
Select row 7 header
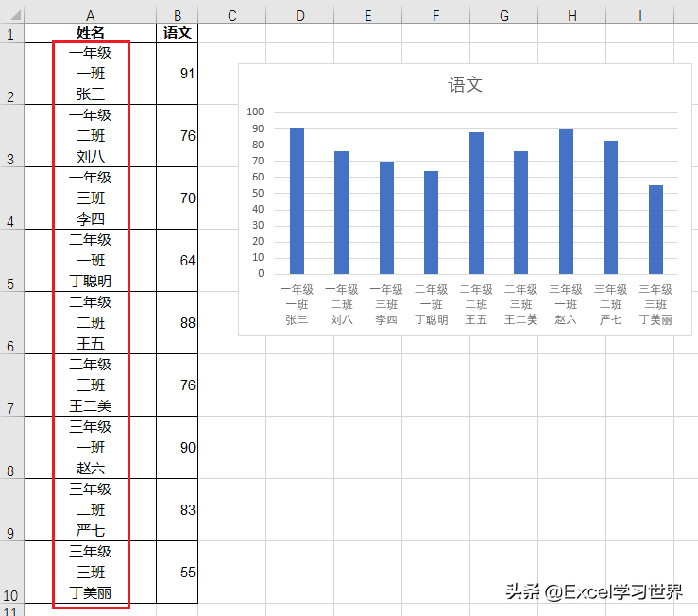click(x=12, y=385)
